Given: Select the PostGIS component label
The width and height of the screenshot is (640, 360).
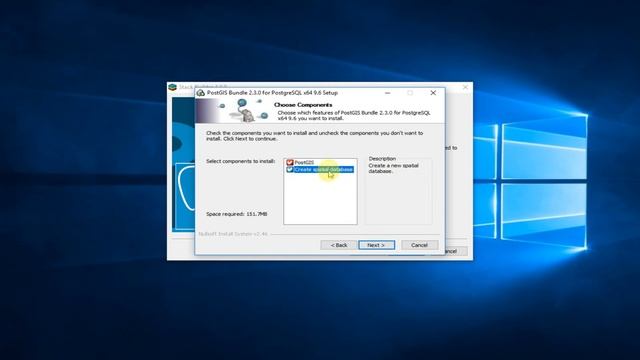Looking at the screenshot, I should tap(304, 162).
